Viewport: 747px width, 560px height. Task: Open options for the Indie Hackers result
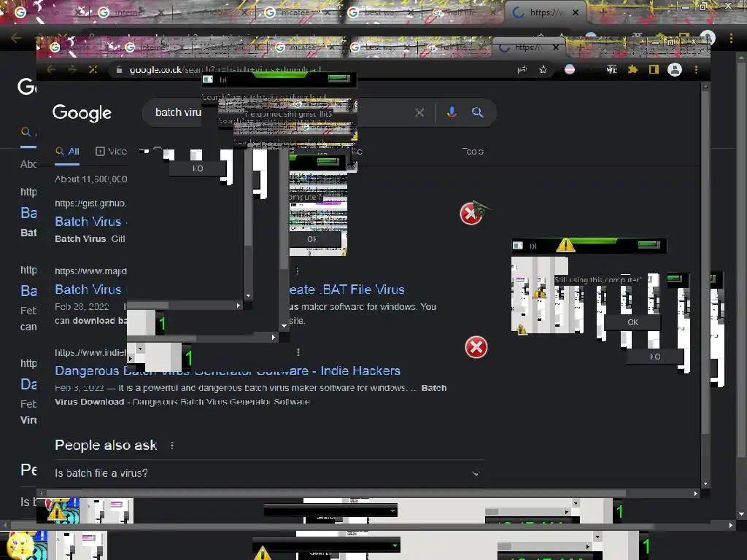click(298, 352)
